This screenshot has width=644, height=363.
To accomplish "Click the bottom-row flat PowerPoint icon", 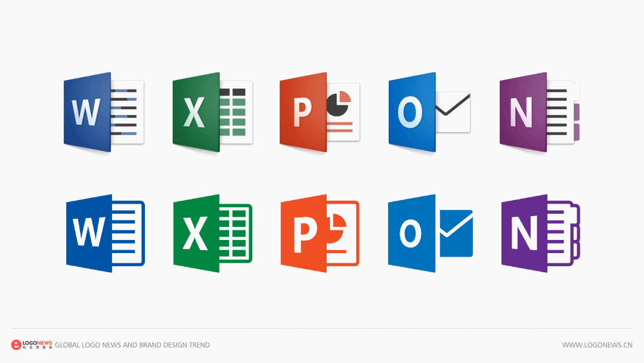I will pyautogui.click(x=320, y=233).
